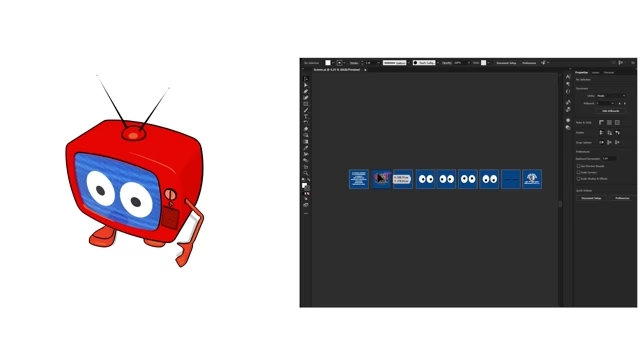Image resolution: width=640 pixels, height=360 pixels.
Task: Select the Type tool
Action: click(x=306, y=116)
